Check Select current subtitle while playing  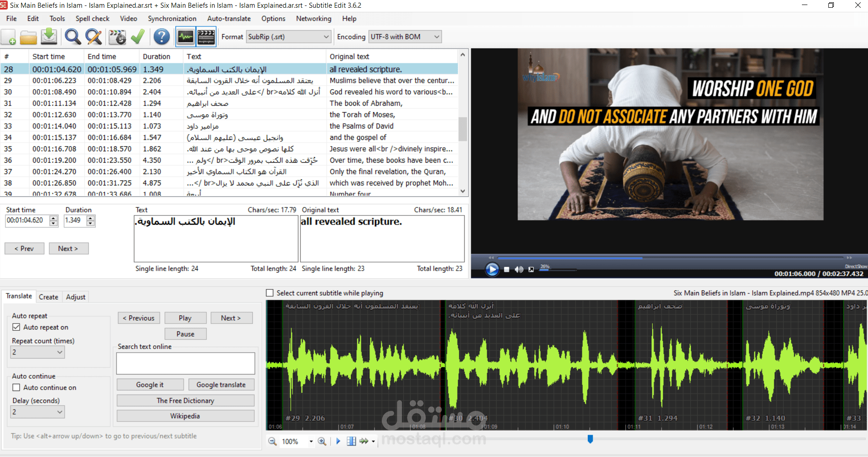point(270,293)
